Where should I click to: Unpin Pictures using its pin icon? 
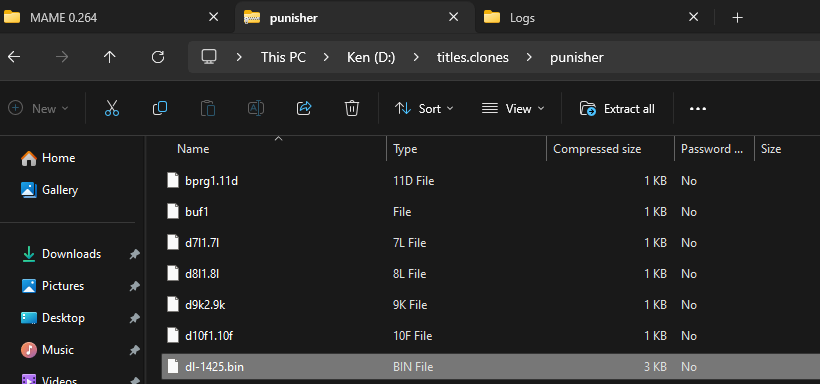click(134, 286)
